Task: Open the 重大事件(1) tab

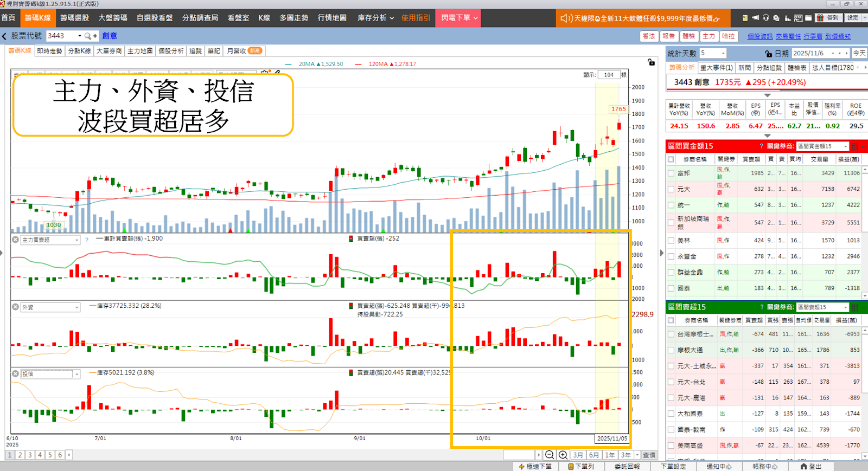Action: (716, 68)
